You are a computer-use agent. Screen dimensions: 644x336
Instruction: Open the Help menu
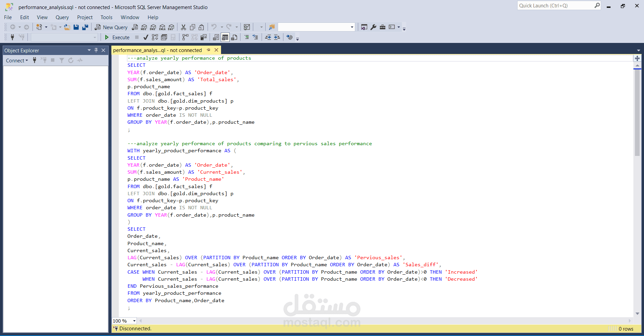click(153, 17)
